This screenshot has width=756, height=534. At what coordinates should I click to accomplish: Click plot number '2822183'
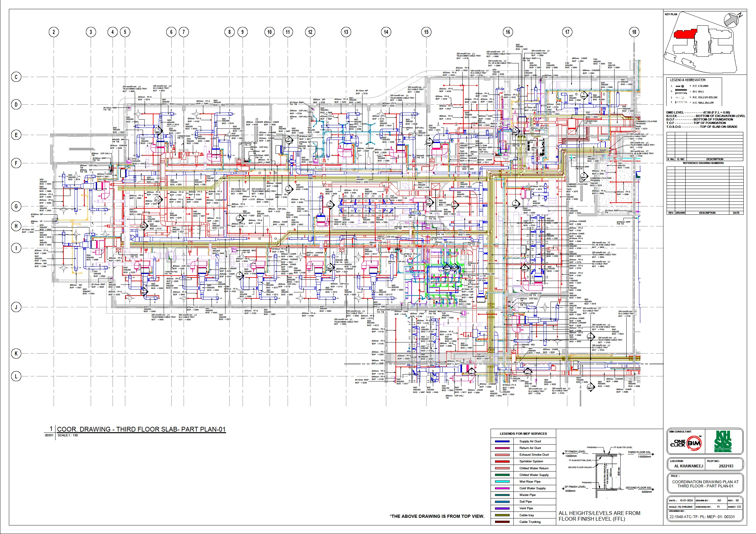726,466
